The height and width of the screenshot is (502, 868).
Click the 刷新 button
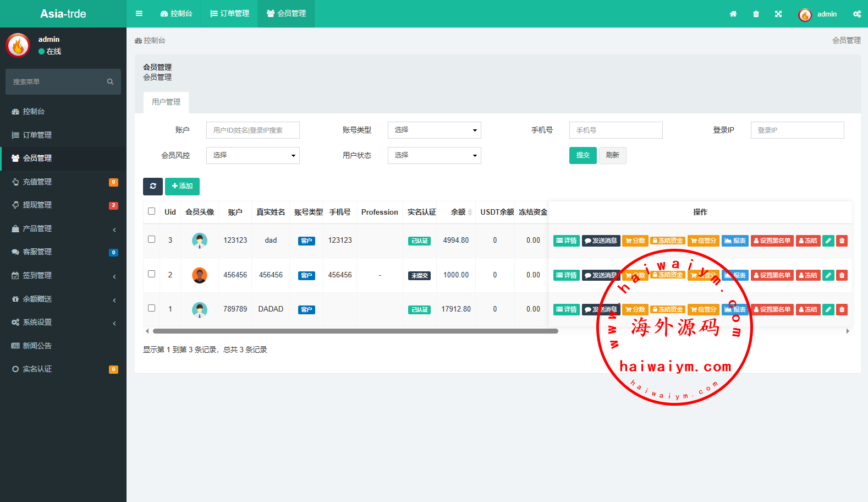[613, 155]
